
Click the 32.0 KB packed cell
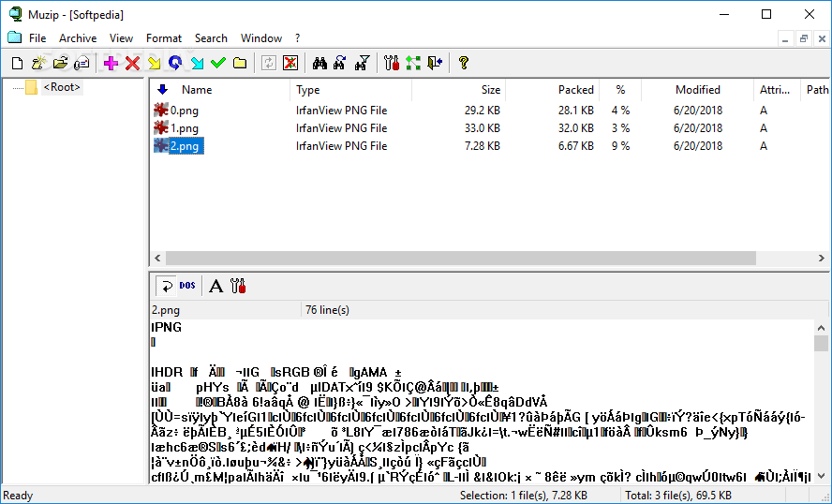[x=575, y=127]
